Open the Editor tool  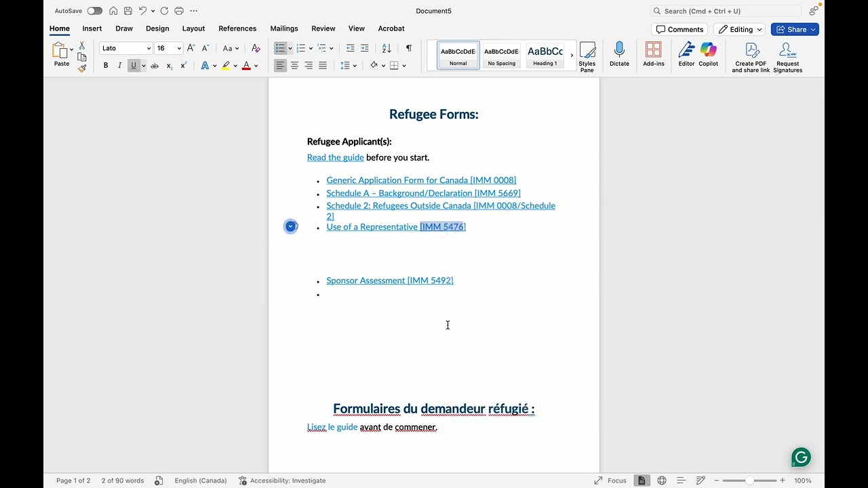tap(686, 54)
